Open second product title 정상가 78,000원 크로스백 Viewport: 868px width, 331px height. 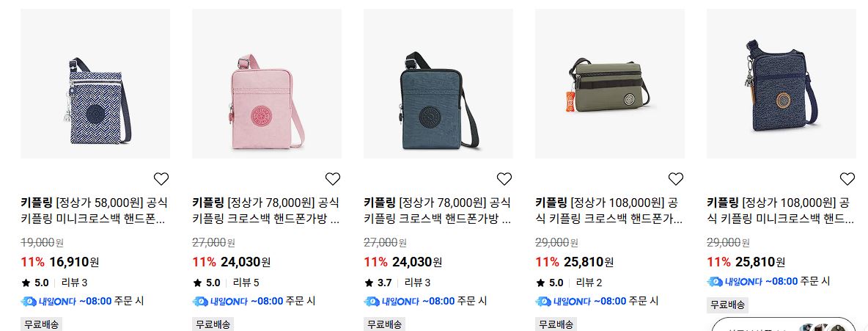tap(266, 211)
